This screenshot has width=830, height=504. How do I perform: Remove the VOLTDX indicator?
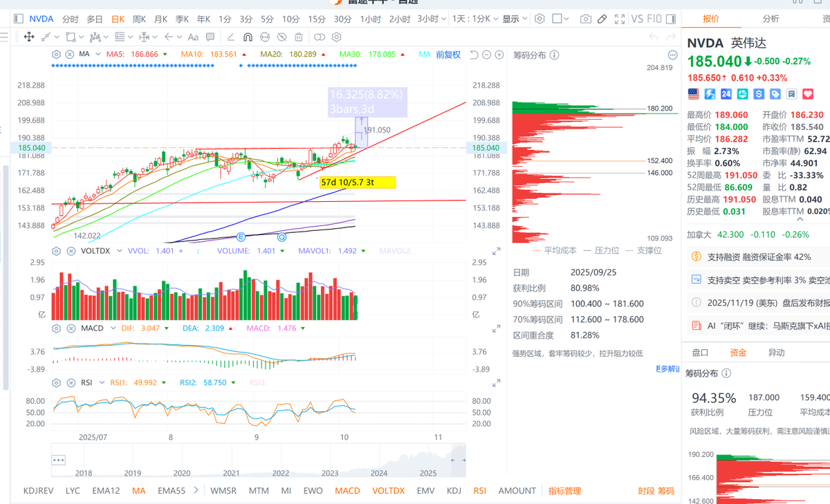point(71,251)
